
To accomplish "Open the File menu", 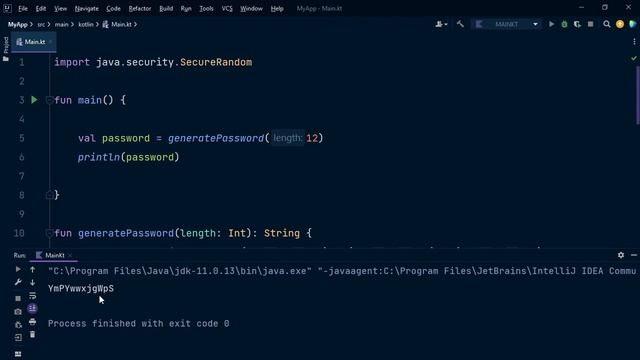I will (23, 8).
